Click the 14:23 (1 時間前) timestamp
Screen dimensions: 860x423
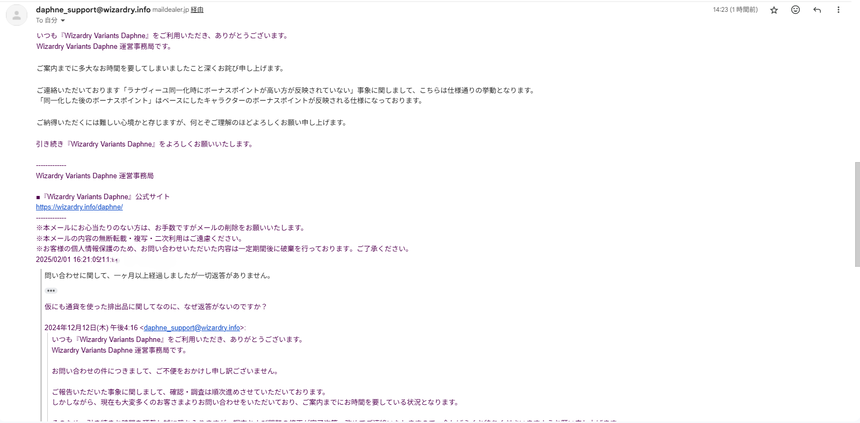[735, 10]
